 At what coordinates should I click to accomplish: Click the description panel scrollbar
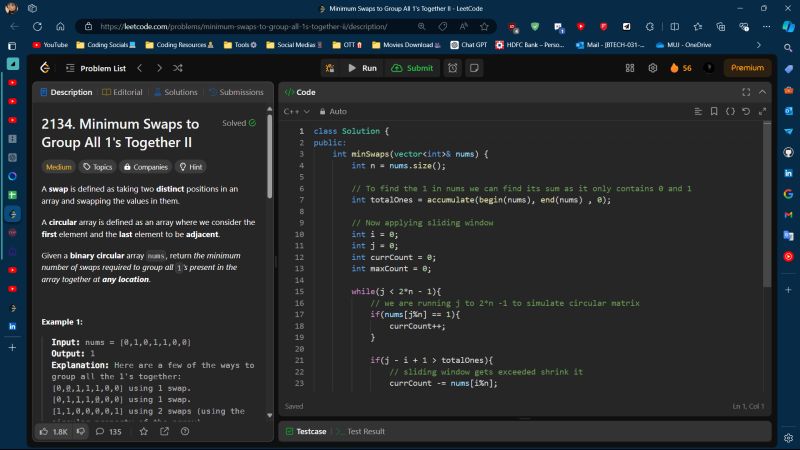tap(269, 156)
